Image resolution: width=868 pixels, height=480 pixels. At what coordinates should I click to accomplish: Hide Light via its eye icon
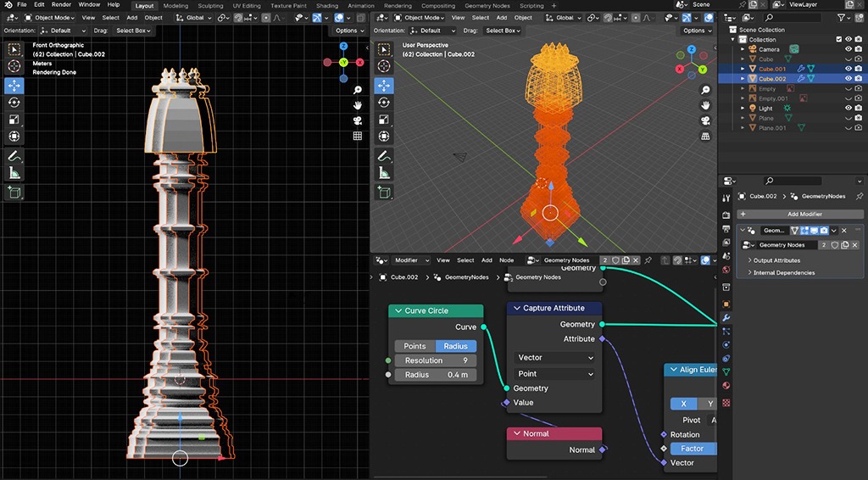(x=848, y=108)
